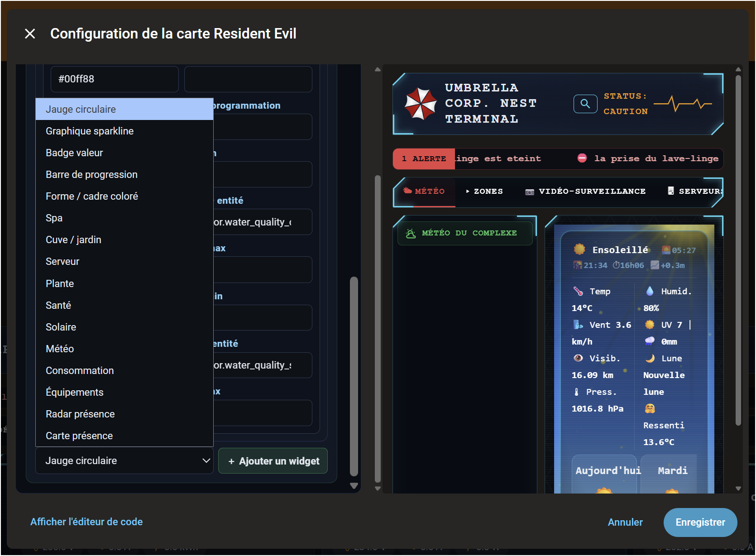Viewport: 756px width, 556px height.
Task: Click the search magnifier icon in terminal header
Action: tap(585, 104)
